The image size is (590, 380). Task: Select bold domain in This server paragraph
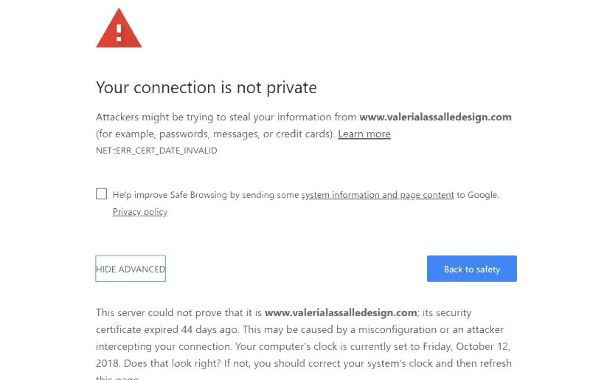(341, 313)
